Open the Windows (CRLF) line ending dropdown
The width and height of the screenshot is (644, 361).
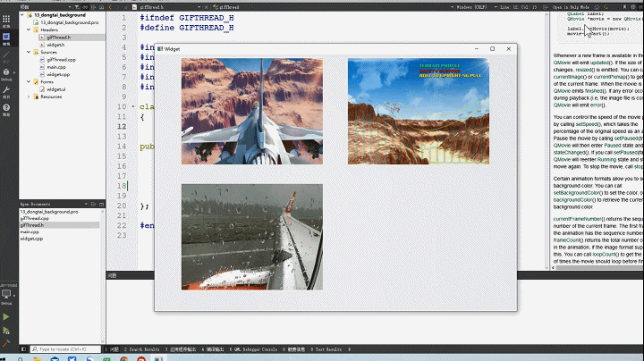tap(474, 7)
